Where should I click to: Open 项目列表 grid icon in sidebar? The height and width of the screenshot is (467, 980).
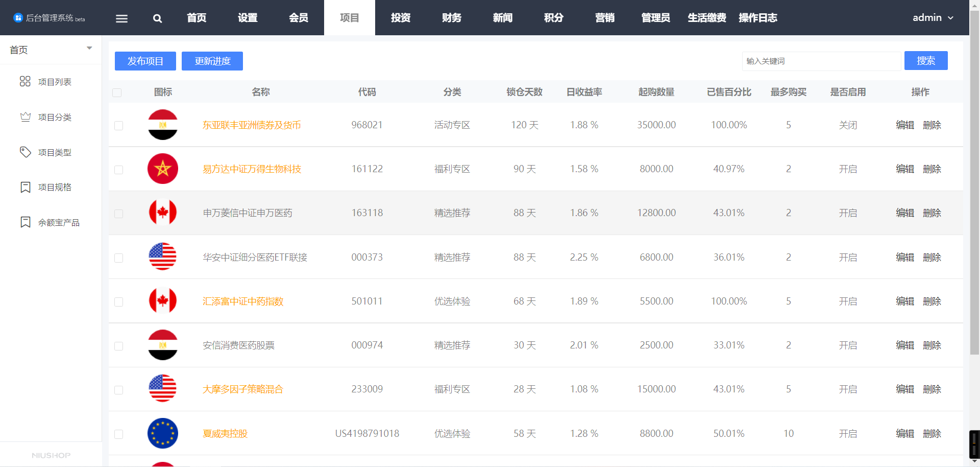point(25,81)
